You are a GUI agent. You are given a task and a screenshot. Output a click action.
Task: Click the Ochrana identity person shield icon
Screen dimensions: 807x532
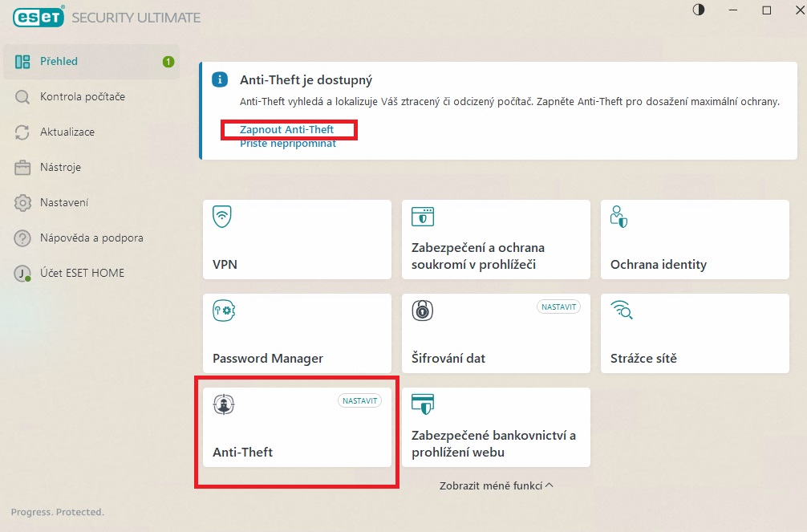(x=618, y=217)
